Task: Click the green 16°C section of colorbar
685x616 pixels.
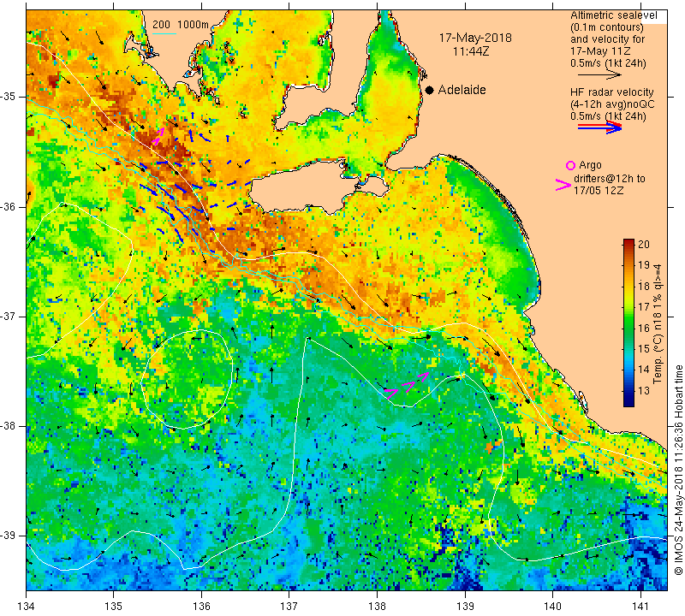Action: coord(628,328)
